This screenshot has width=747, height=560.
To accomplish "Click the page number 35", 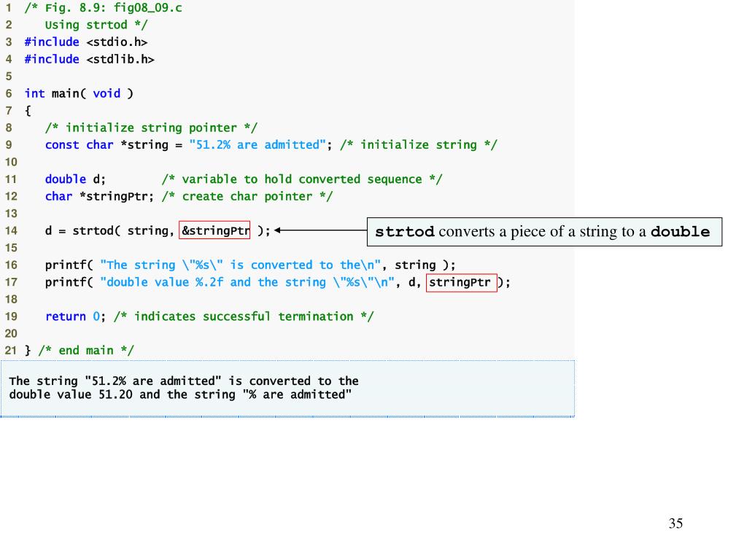I will 676,524.
